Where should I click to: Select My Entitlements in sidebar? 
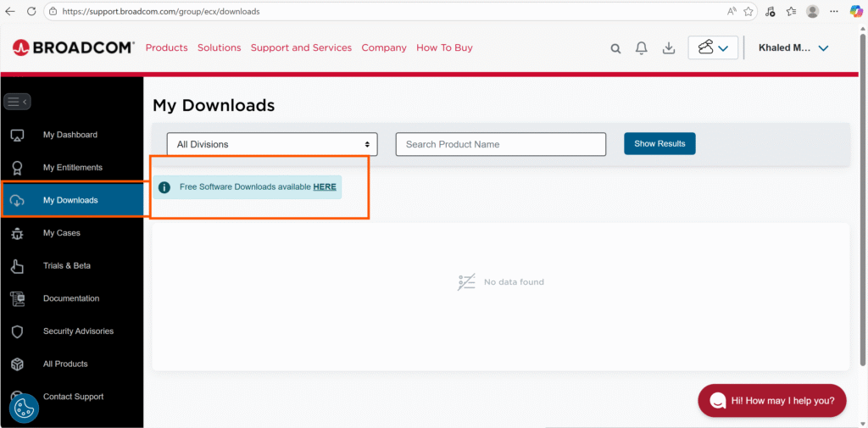(x=72, y=168)
